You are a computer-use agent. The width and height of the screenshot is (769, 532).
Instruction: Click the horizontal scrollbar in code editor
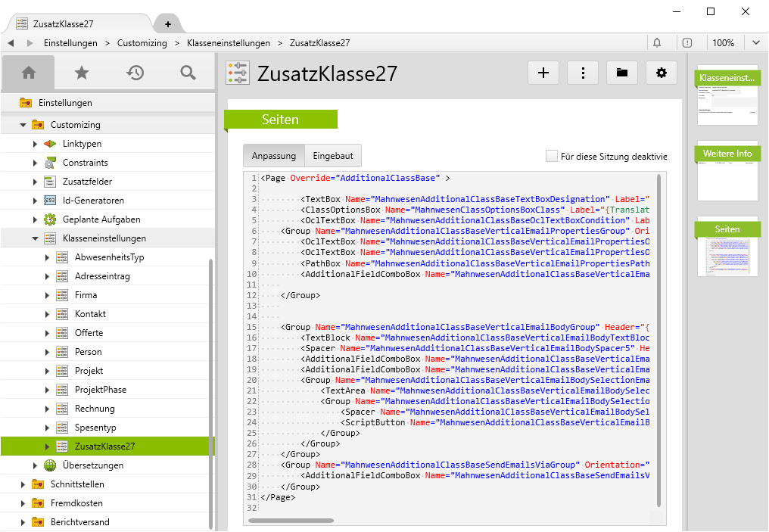(291, 520)
